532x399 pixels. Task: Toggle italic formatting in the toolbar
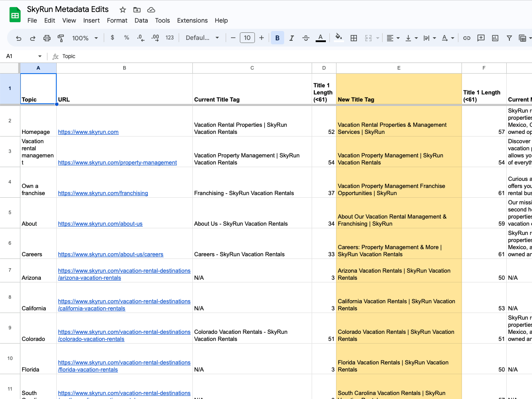click(291, 38)
